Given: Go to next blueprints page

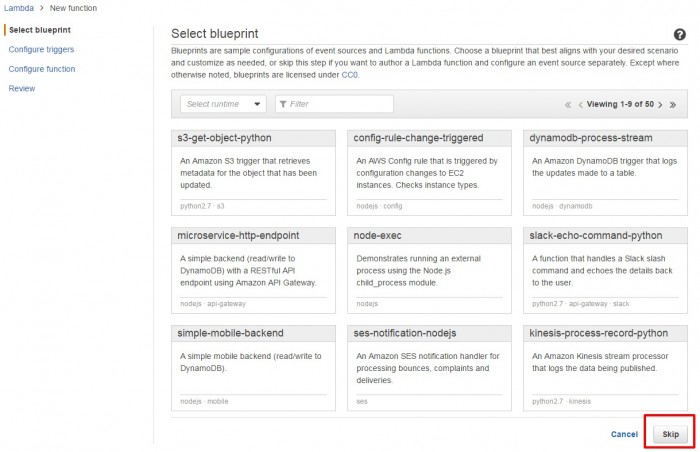Looking at the screenshot, I should (660, 105).
